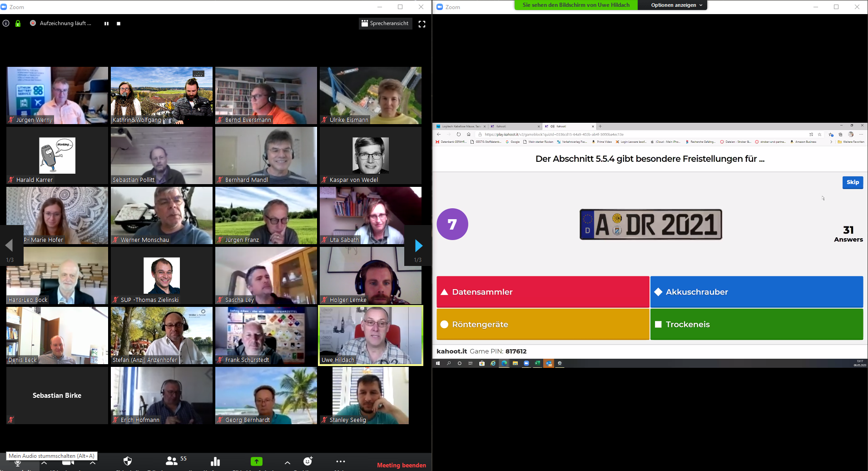868x471 pixels.
Task: Click the green screen-sharing banner for Uwe Hildach
Action: point(576,5)
